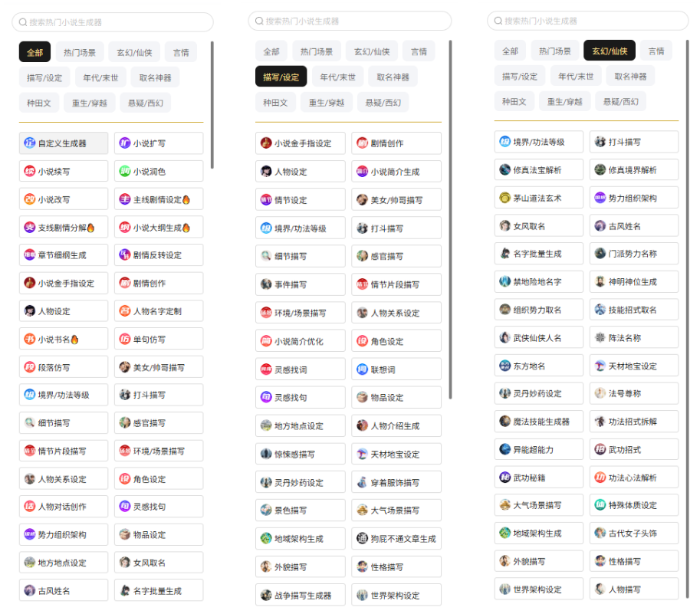The image size is (700, 614).
Task: Click the 异能超能力 icon
Action: tap(505, 449)
